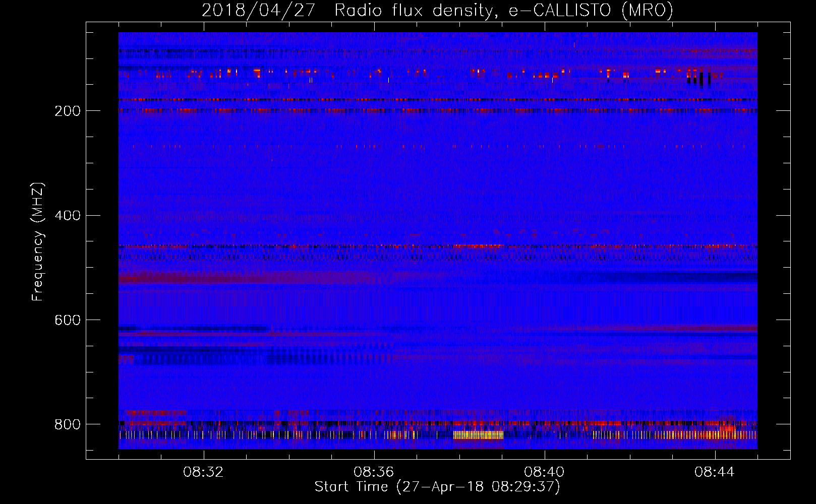Click the "08:36" time tick label
This screenshot has height=504, width=816.
(374, 472)
